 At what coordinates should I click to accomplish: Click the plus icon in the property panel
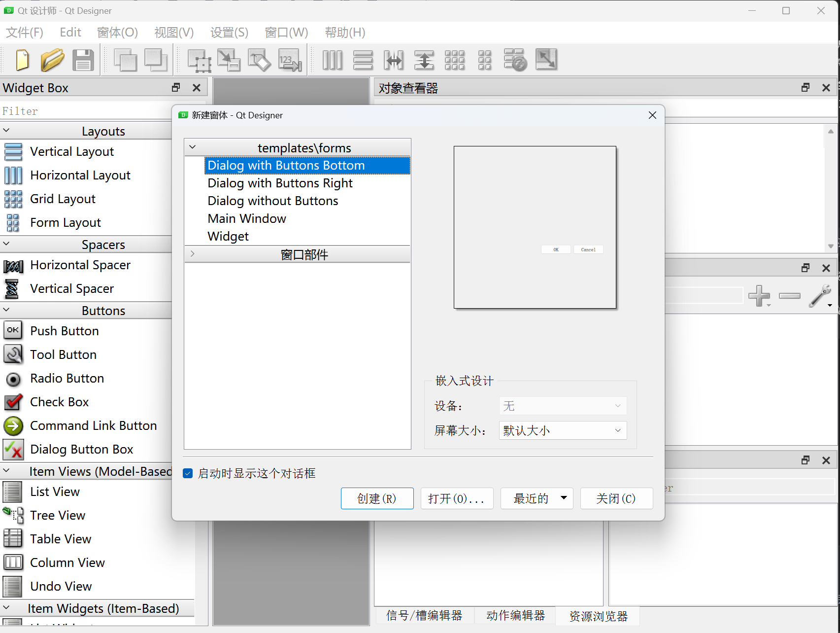point(759,296)
